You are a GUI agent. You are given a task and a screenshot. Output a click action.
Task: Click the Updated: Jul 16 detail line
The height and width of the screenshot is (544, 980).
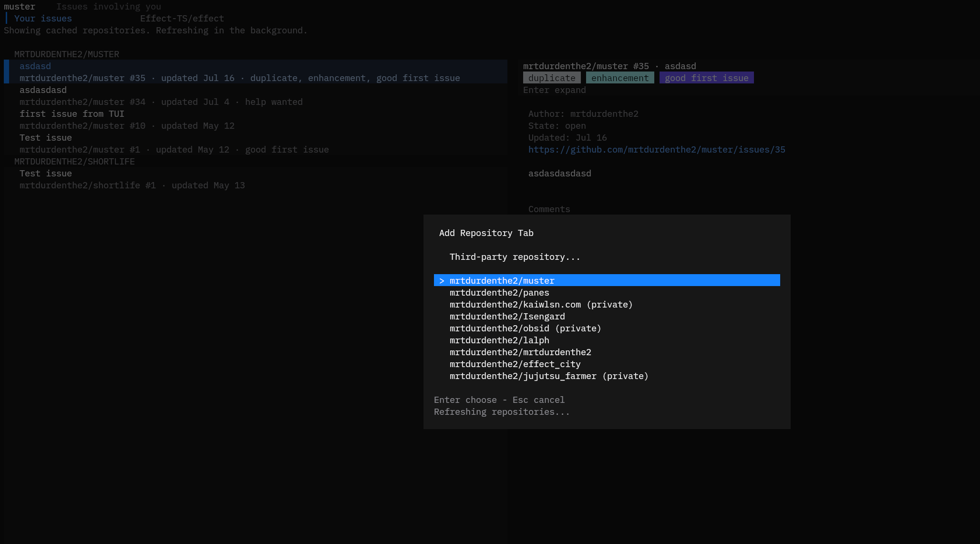click(x=567, y=138)
